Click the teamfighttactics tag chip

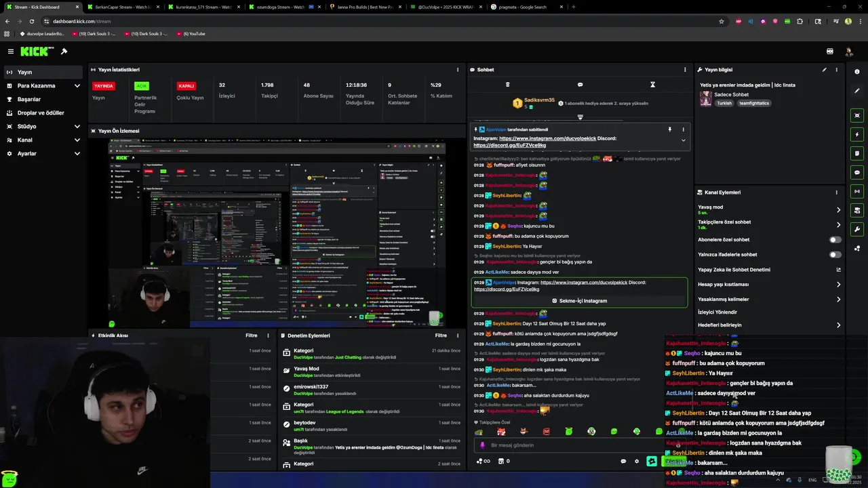pyautogui.click(x=753, y=104)
